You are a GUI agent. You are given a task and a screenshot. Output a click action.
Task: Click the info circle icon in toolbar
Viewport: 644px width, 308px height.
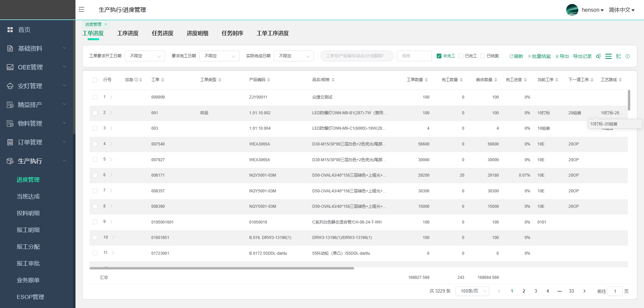click(x=628, y=56)
